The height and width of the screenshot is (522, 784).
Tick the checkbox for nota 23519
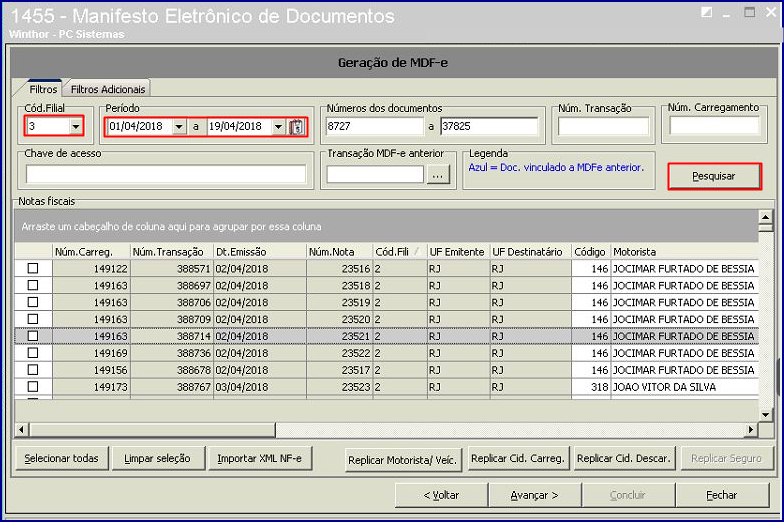(x=33, y=302)
